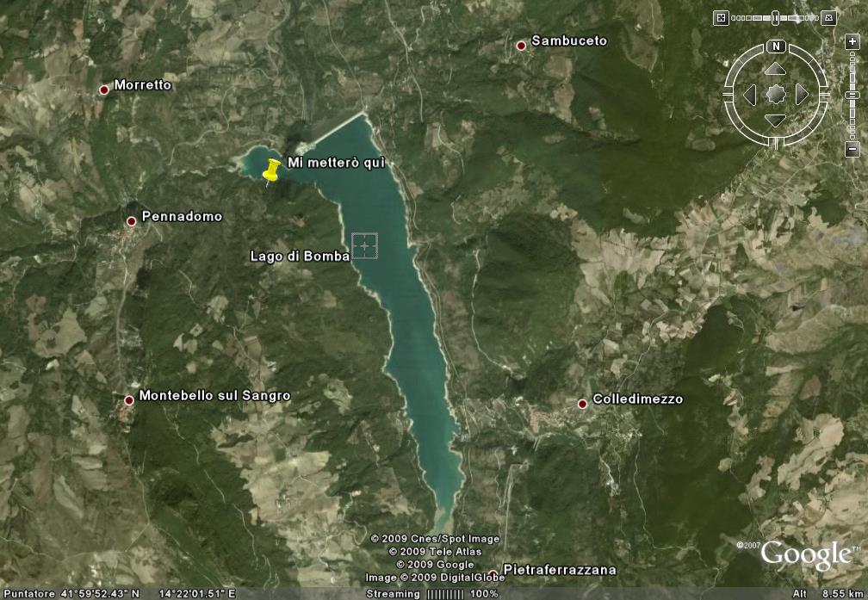
Task: Click the zoom slider handle
Action: [x=852, y=95]
